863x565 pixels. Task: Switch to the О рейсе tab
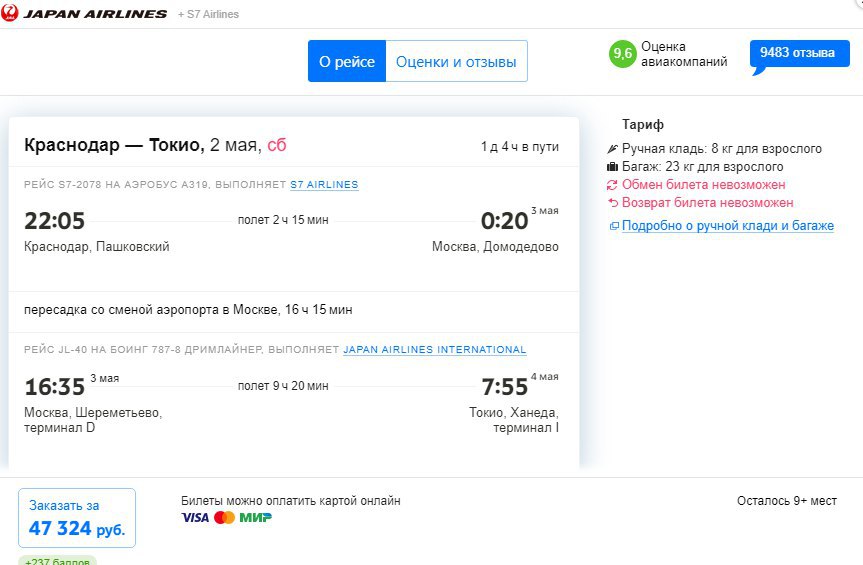347,61
